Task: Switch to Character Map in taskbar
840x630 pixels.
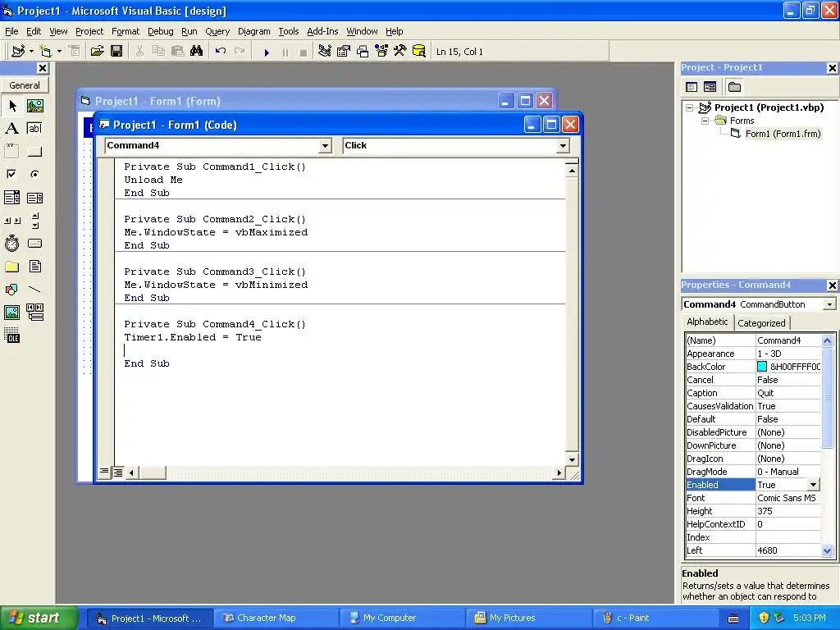Action: pyautogui.click(x=275, y=619)
